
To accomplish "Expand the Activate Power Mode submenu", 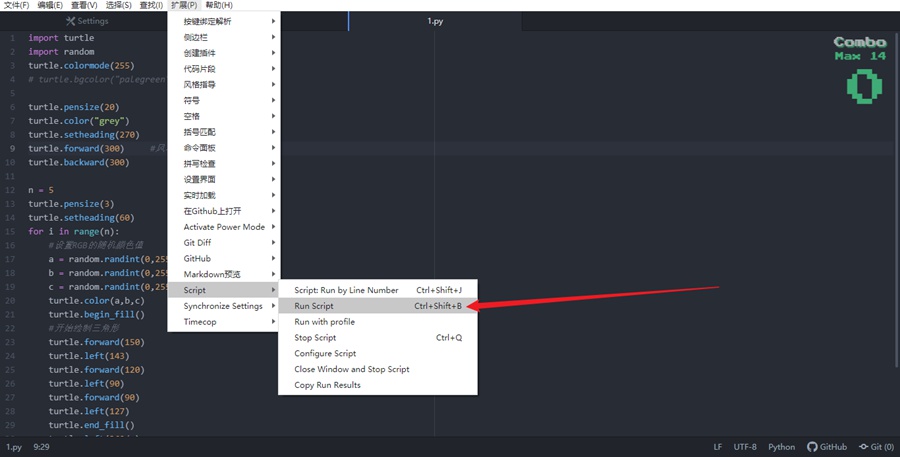I will tap(273, 227).
